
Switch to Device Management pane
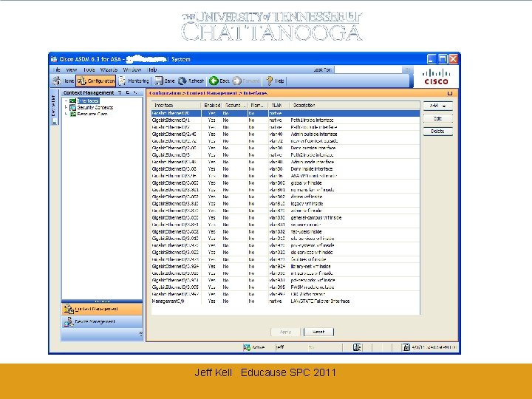[102, 321]
